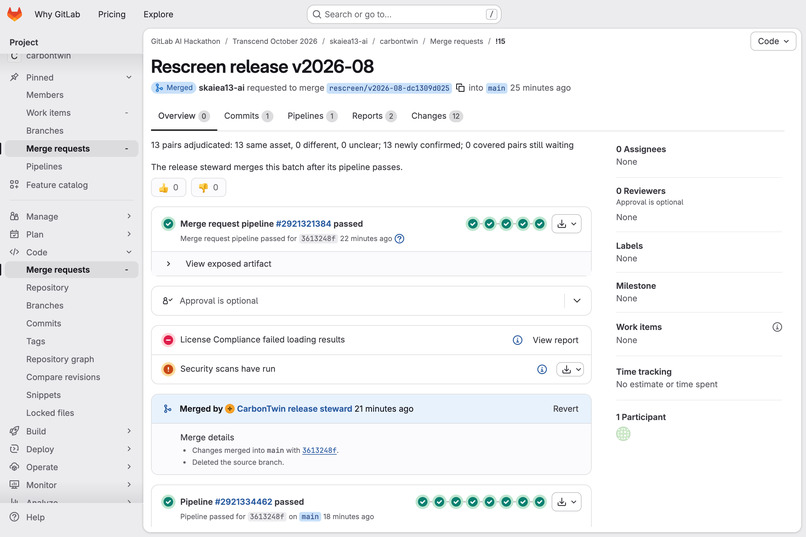Open Tags in sidebar

pos(35,341)
